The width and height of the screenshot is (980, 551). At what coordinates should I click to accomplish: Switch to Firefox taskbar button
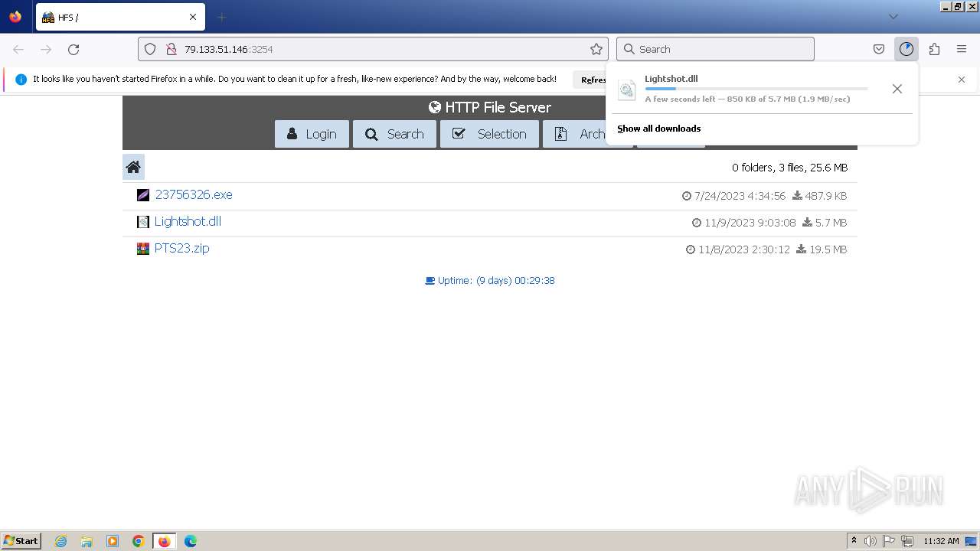tap(164, 541)
